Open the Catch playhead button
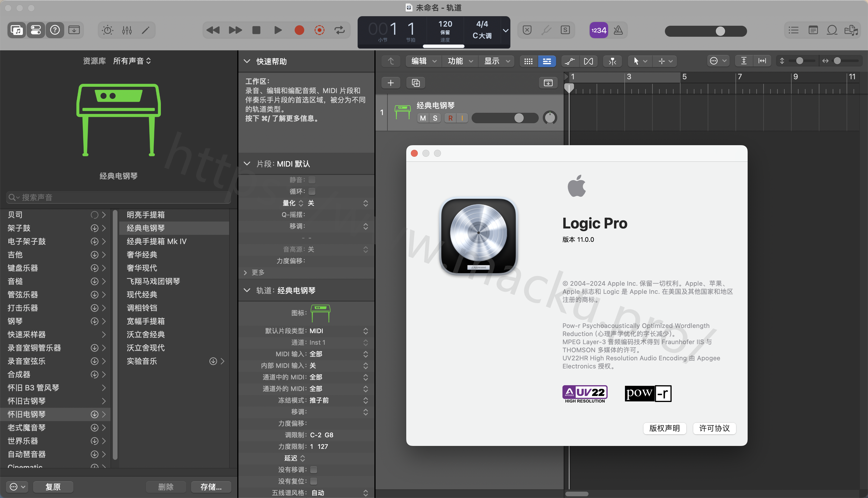This screenshot has width=868, height=498. click(613, 61)
